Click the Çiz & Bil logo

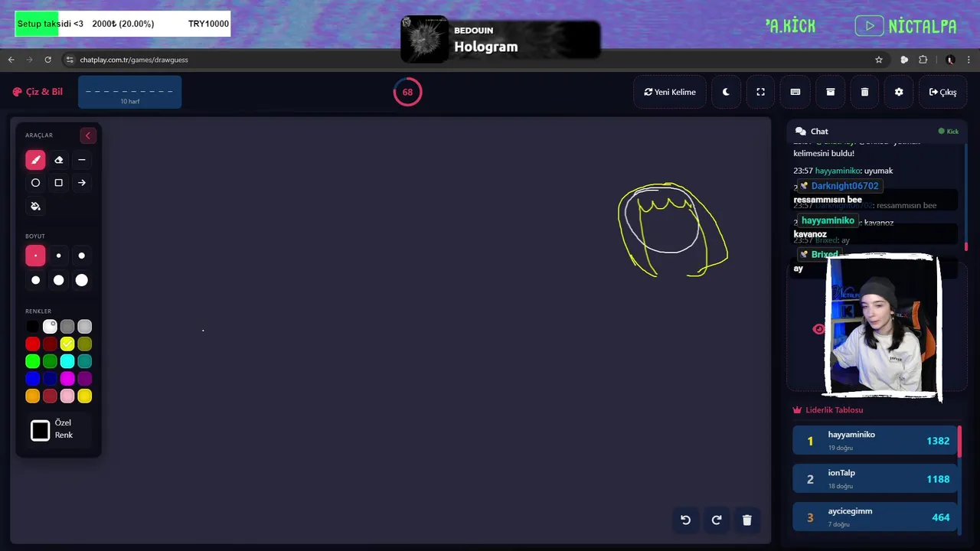38,92
